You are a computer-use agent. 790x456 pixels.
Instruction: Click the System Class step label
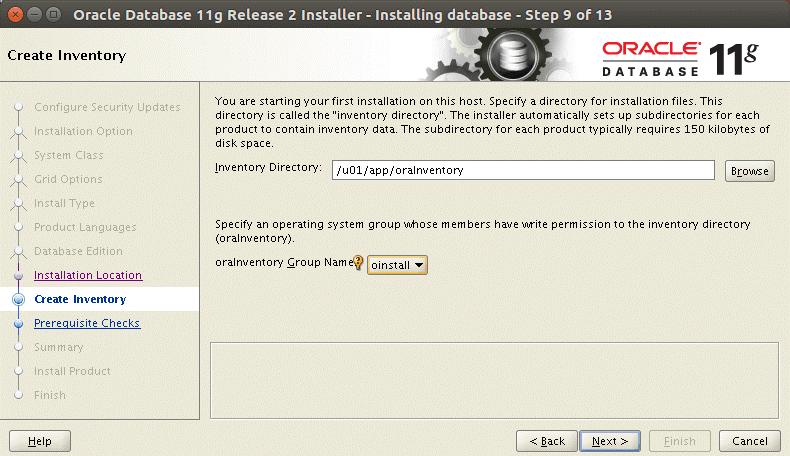(x=69, y=155)
